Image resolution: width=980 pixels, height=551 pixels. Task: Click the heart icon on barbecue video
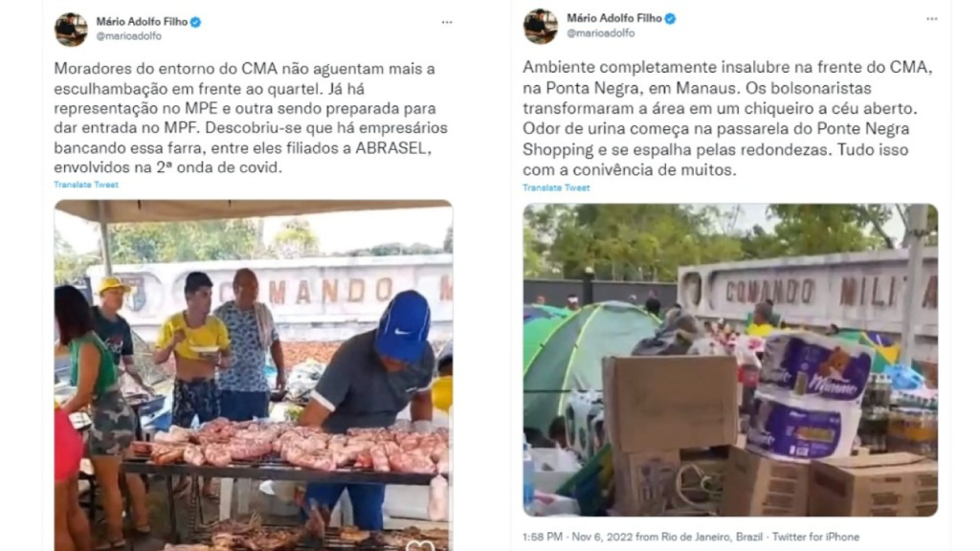[420, 544]
